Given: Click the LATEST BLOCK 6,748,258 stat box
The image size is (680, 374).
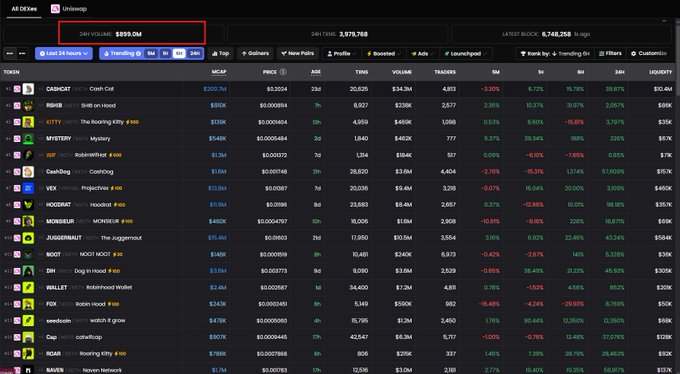Looking at the screenshot, I should point(561,34).
